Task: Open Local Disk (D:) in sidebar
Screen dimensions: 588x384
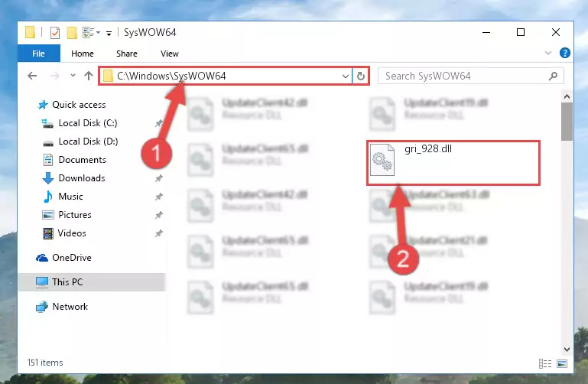Action: [x=88, y=142]
